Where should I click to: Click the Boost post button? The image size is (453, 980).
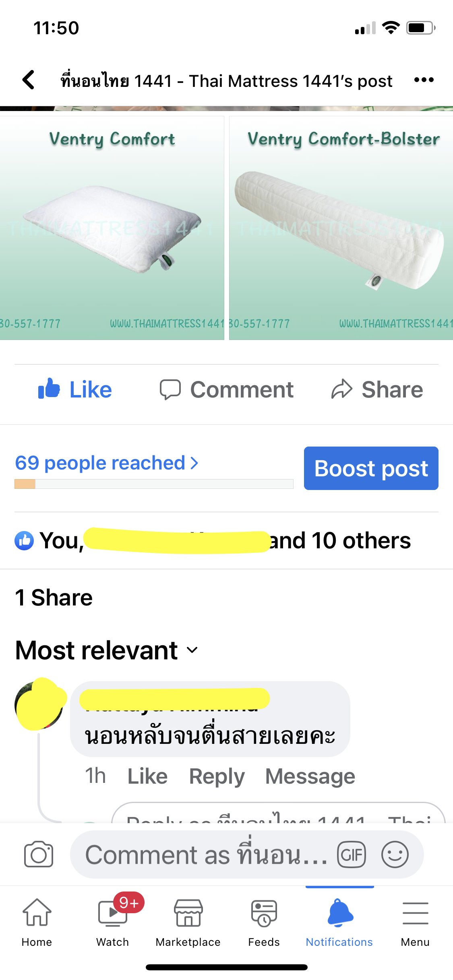click(x=371, y=468)
